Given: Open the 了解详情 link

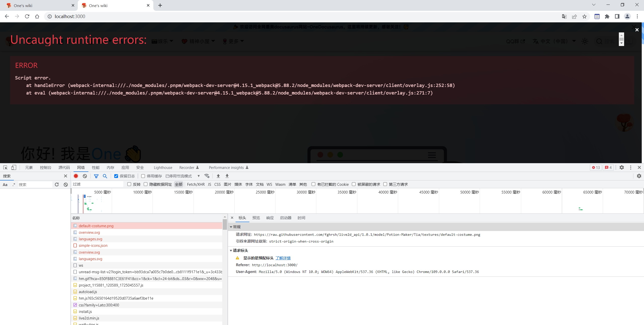Looking at the screenshot, I should (x=283, y=258).
